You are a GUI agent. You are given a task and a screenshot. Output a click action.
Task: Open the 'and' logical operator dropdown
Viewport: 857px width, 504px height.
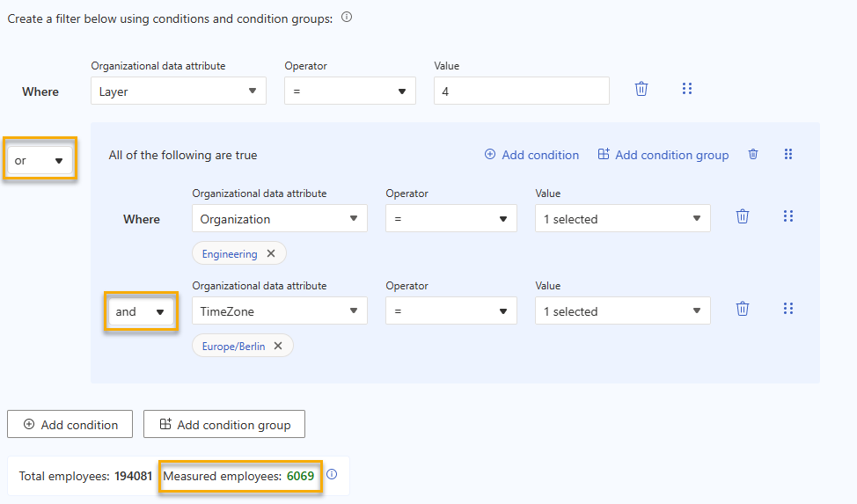[141, 311]
